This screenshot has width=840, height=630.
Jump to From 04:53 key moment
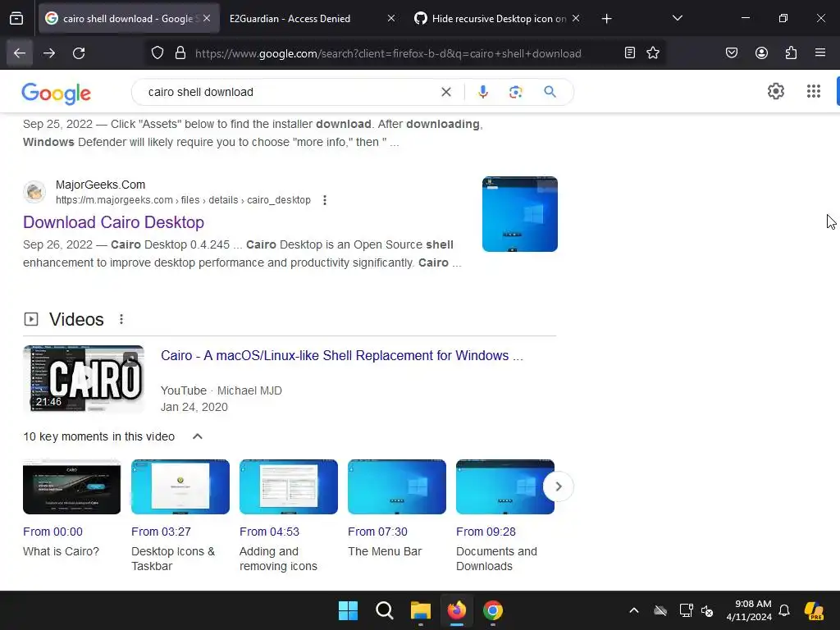[269, 532]
